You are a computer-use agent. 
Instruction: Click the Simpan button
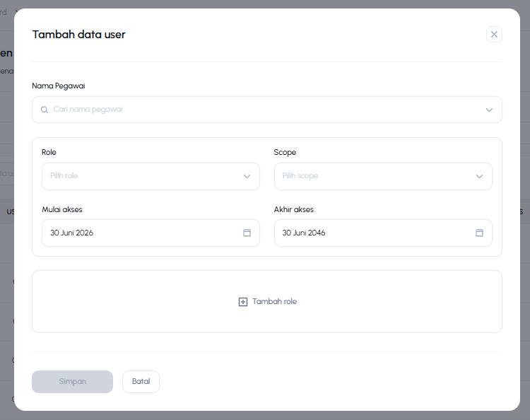point(72,381)
